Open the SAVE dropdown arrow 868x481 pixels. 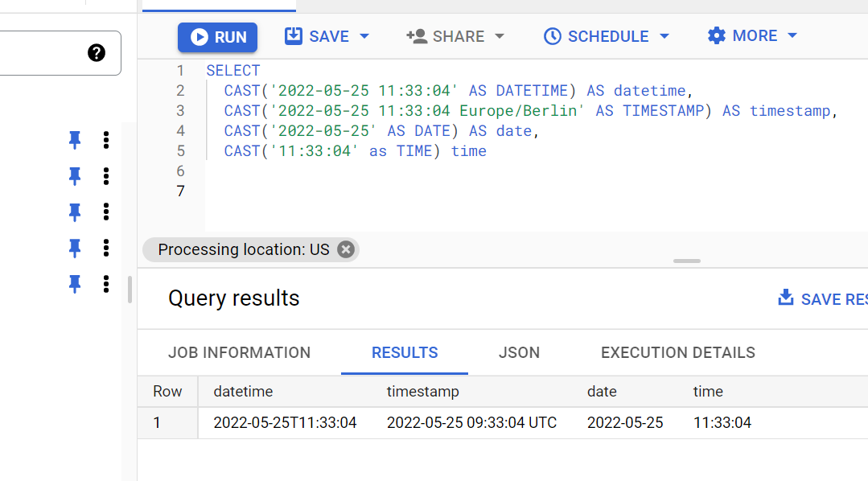pos(364,36)
